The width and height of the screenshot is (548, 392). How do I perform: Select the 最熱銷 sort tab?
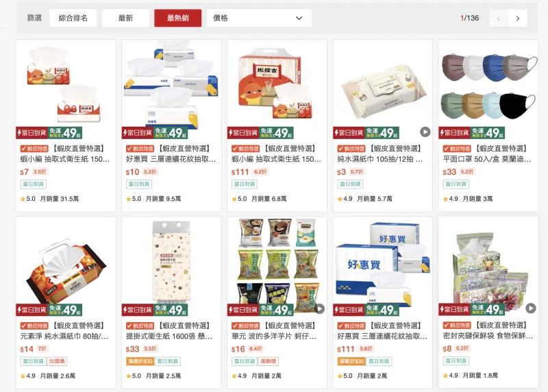(x=178, y=19)
